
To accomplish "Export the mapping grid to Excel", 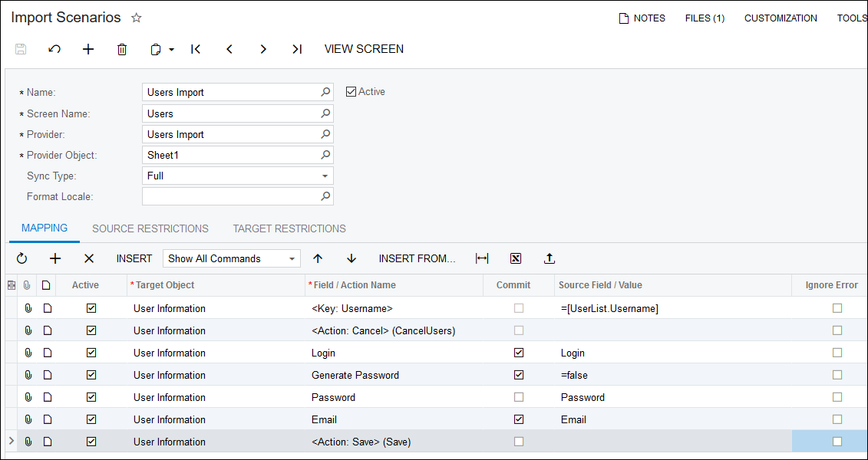I will (516, 259).
